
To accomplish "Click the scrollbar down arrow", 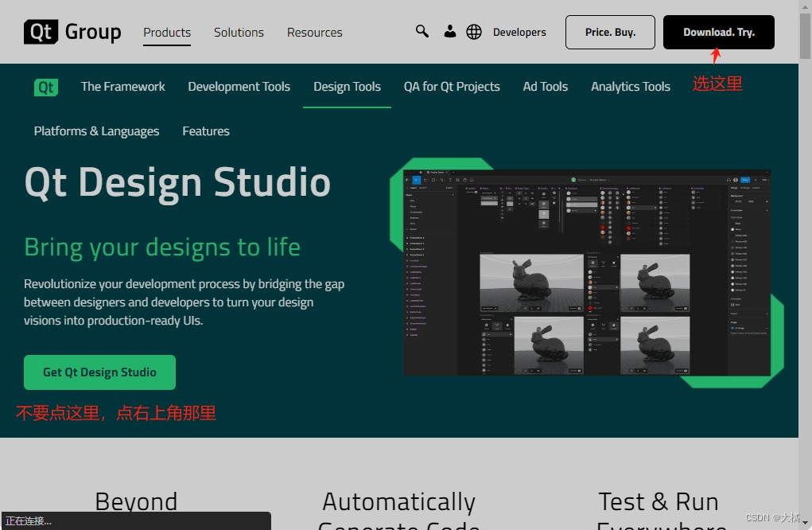I will (805, 524).
